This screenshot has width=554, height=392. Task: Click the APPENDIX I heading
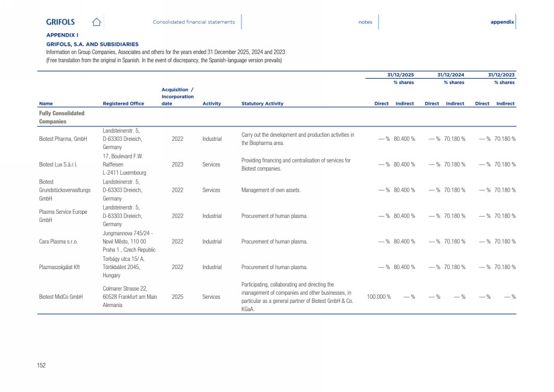click(x=62, y=35)
